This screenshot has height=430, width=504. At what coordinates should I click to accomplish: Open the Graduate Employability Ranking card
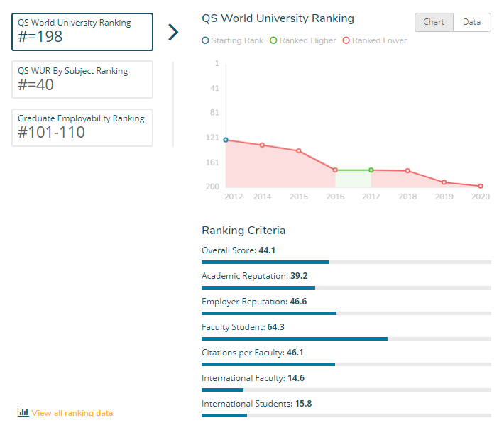(x=82, y=128)
